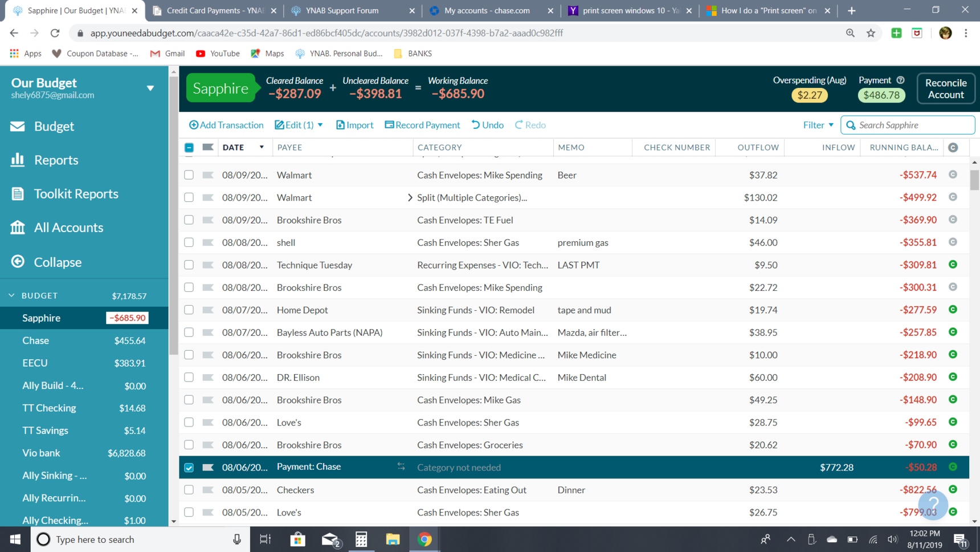Click the browser address bar URL

[x=326, y=33]
